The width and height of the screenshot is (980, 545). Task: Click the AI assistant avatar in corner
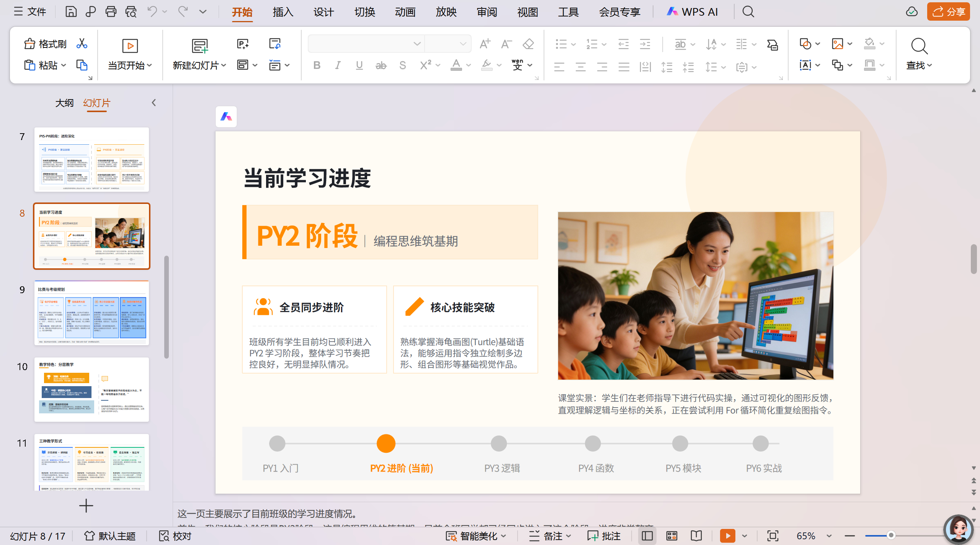pyautogui.click(x=958, y=529)
